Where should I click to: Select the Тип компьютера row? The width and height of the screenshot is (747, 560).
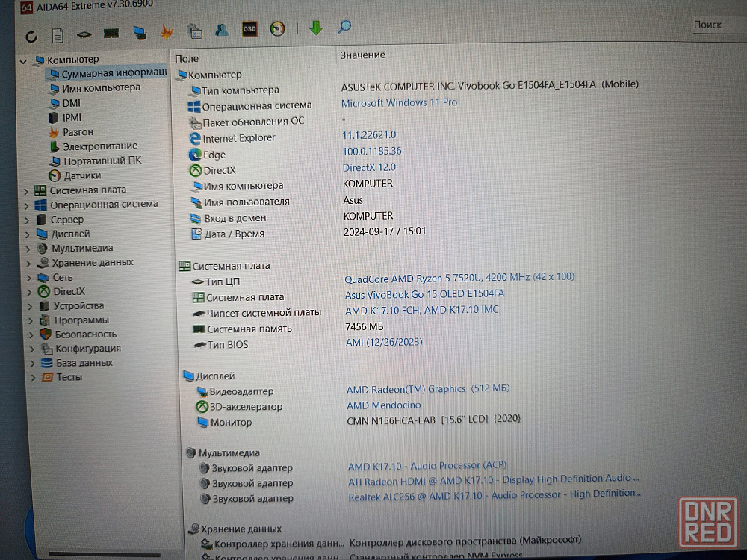415,87
